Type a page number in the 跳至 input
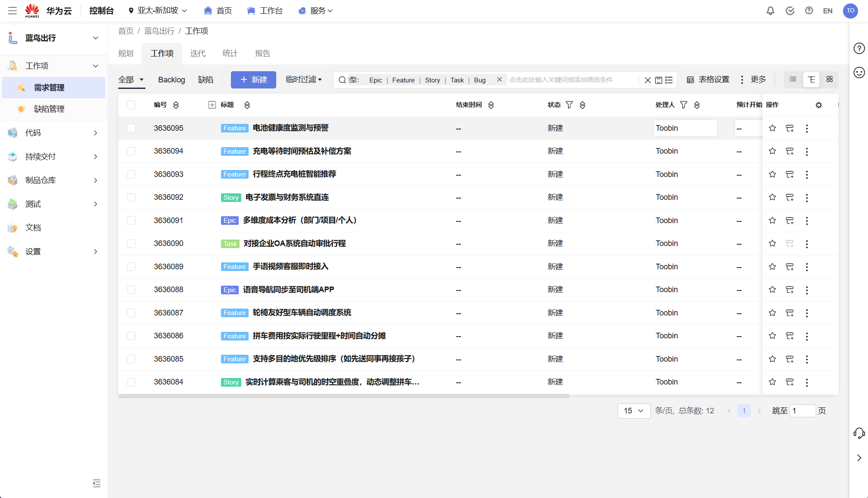 [803, 411]
